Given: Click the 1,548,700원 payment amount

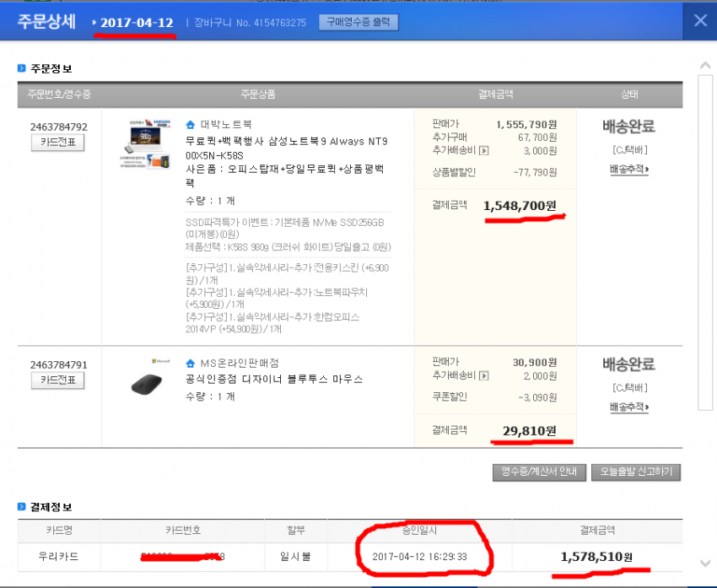Looking at the screenshot, I should tap(520, 206).
